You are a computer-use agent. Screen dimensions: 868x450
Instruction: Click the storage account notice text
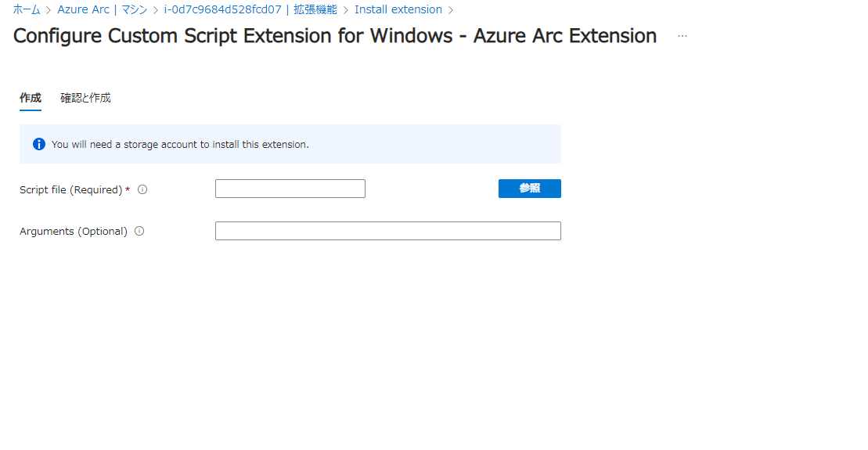click(180, 145)
